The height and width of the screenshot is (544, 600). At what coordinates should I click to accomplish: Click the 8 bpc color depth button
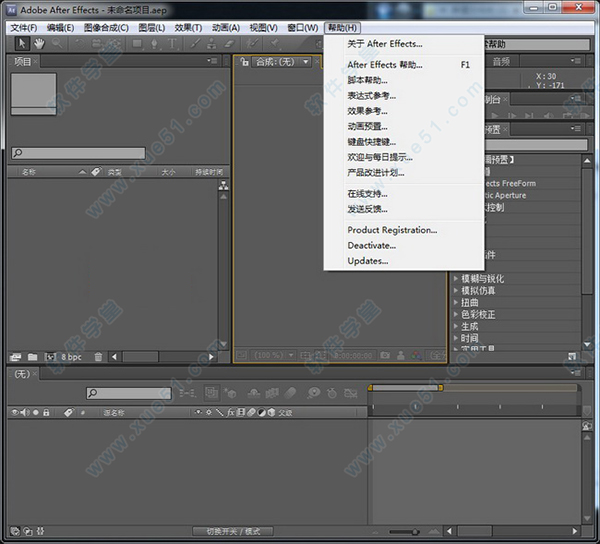pos(71,357)
